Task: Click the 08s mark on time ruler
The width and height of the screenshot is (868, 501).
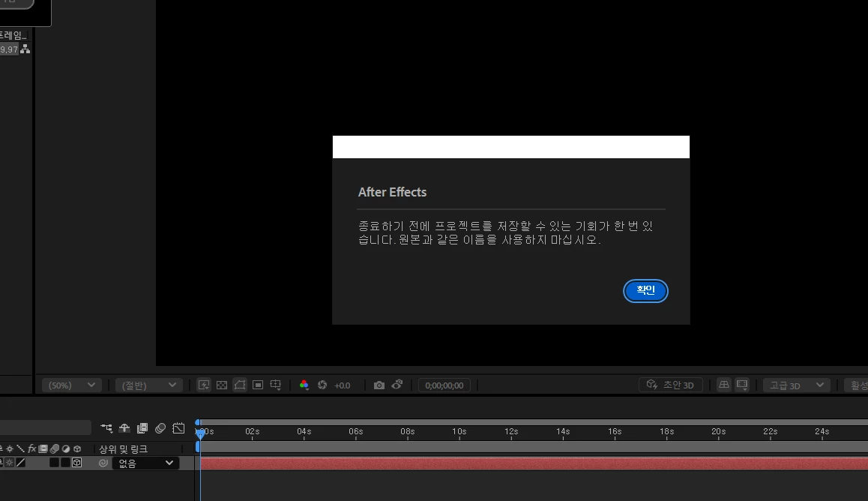Action: point(408,431)
